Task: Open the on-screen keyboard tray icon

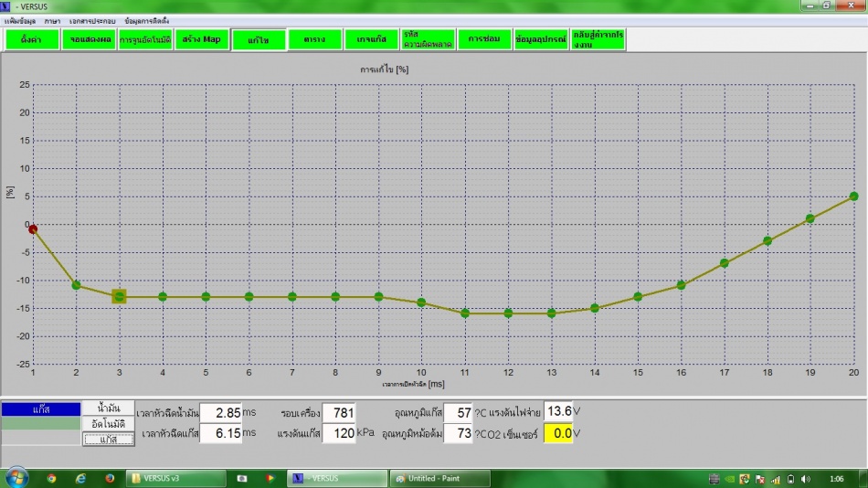Action: [x=715, y=479]
